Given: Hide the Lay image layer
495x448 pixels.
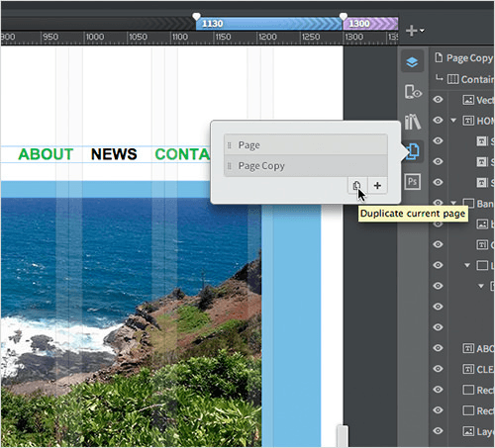Looking at the screenshot, I should click(x=438, y=430).
